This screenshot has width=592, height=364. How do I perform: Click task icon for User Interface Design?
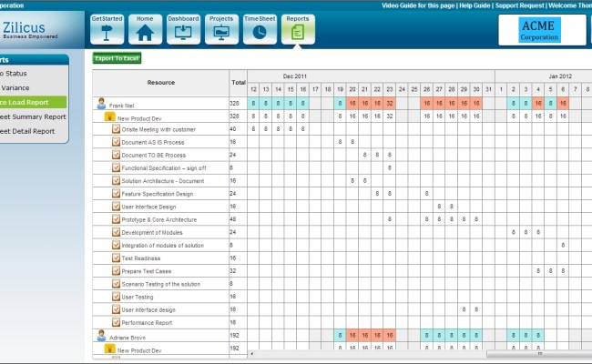click(116, 207)
